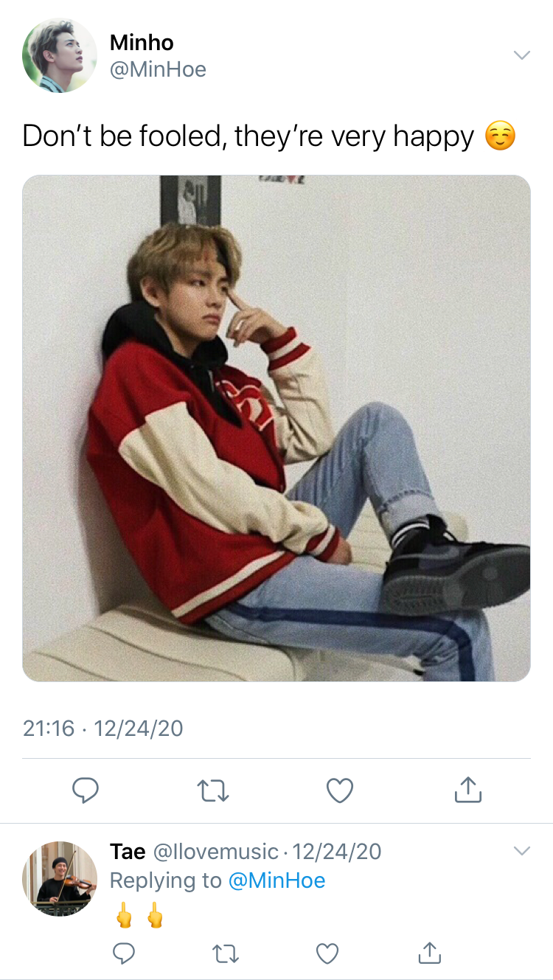This screenshot has width=553, height=980.
Task: Open Minho's profile picture
Action: pyautogui.click(x=60, y=55)
